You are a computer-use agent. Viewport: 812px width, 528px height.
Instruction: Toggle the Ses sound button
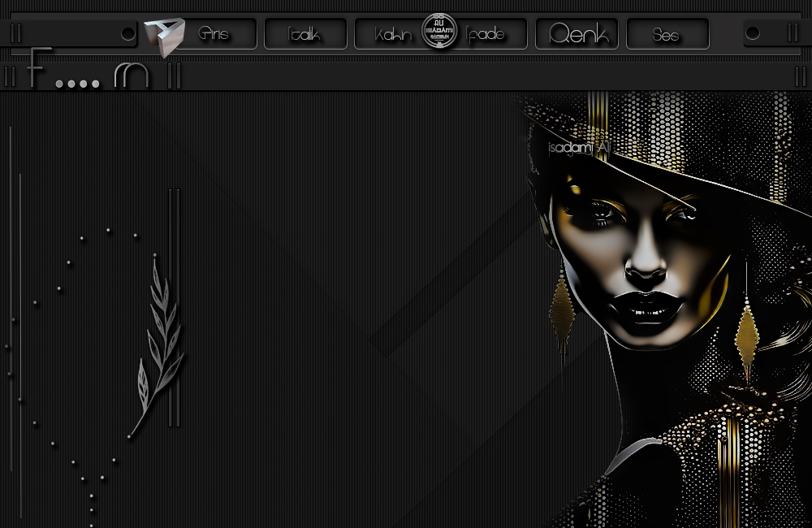click(667, 33)
